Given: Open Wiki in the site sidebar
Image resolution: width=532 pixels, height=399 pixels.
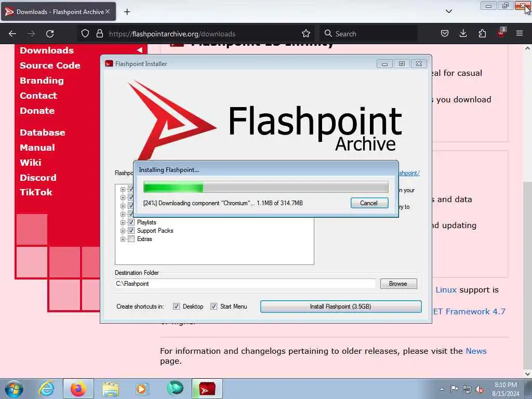Looking at the screenshot, I should 31,163.
